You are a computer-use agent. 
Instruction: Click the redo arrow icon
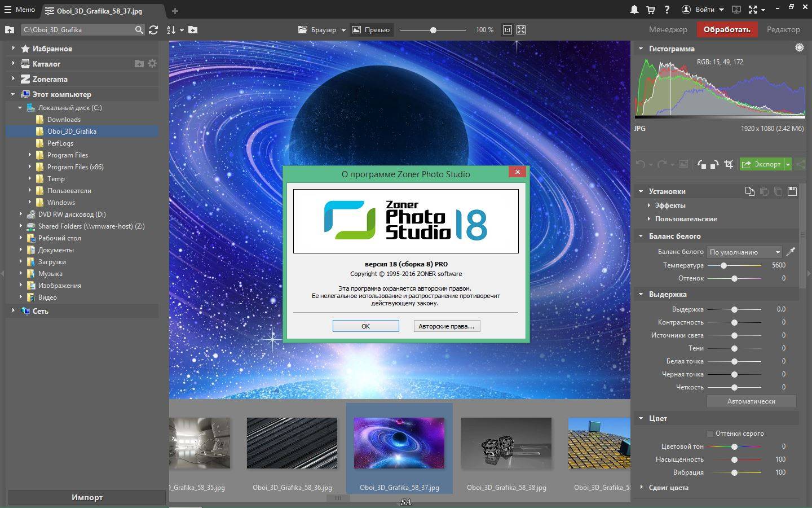pyautogui.click(x=663, y=164)
